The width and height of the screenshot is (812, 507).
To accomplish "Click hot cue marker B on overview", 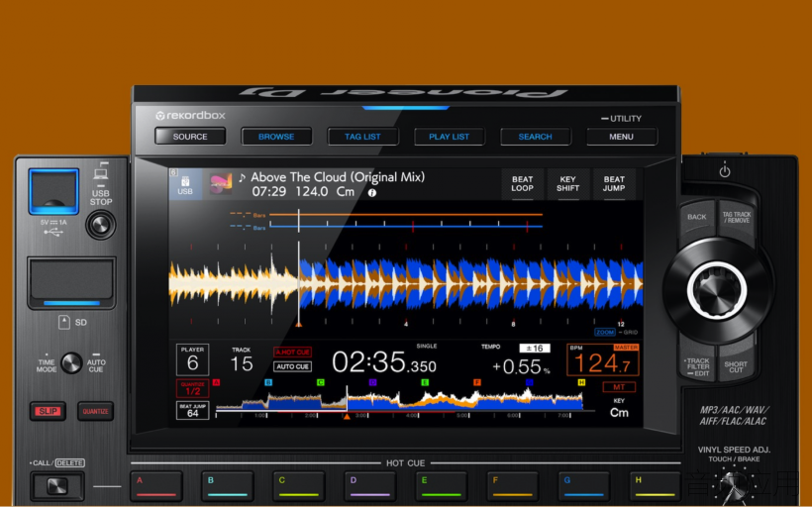I will (x=268, y=382).
